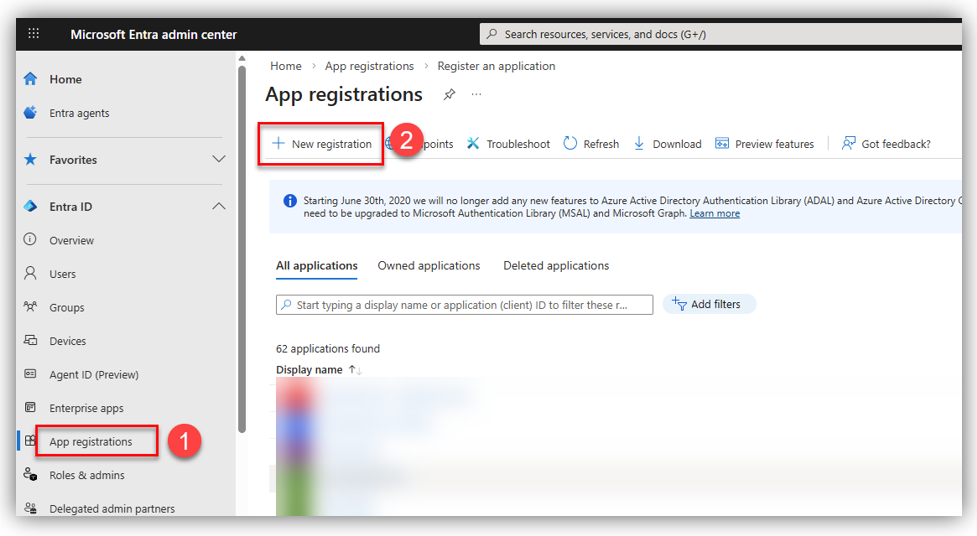Click the Preview features icon
Image resolution: width=977 pixels, height=536 pixels.
click(x=722, y=143)
